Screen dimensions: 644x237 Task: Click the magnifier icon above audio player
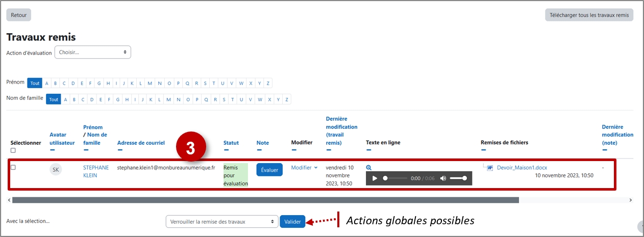click(368, 167)
